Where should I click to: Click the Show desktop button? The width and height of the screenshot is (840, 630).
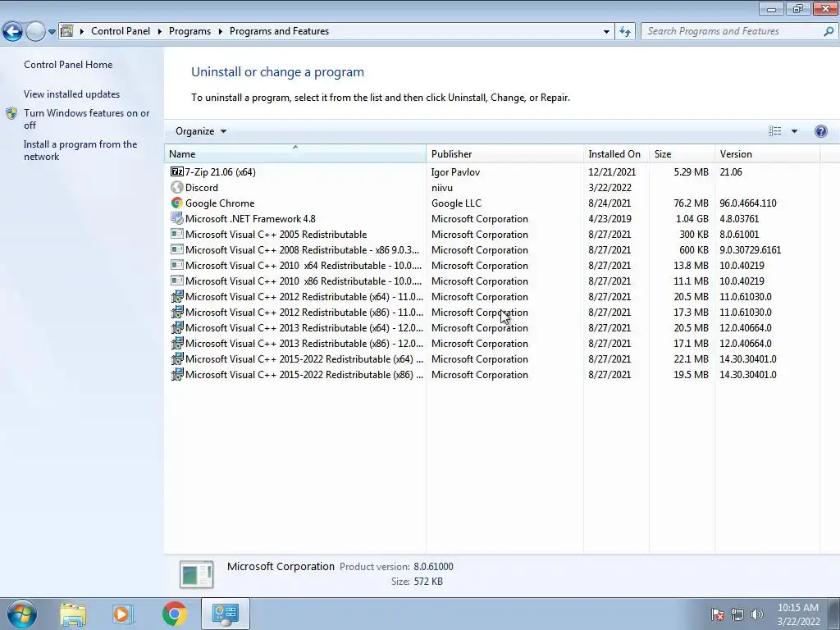[833, 614]
